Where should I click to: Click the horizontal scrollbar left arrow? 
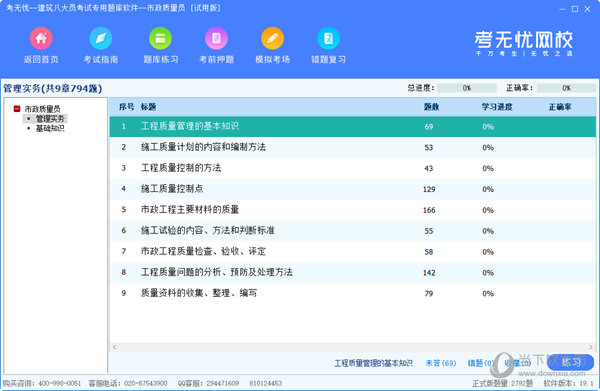click(x=114, y=347)
